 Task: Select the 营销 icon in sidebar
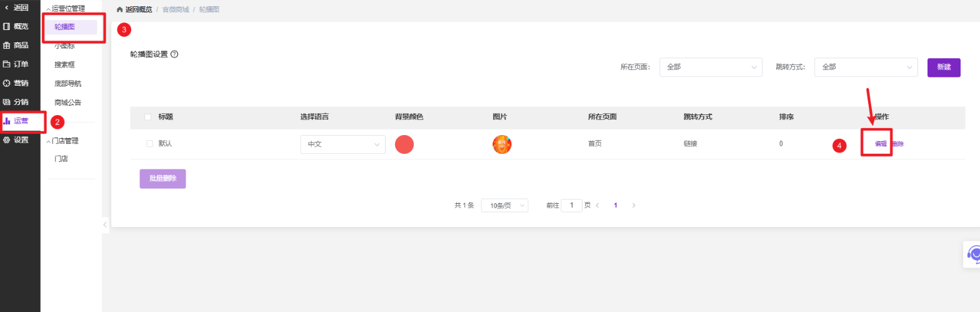pos(7,83)
